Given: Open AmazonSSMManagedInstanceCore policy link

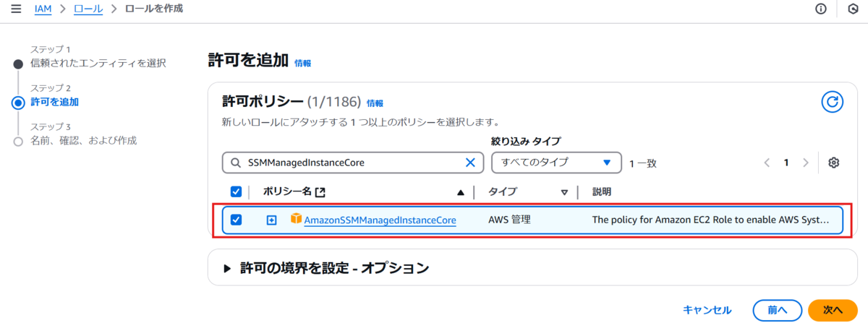Looking at the screenshot, I should [x=380, y=220].
